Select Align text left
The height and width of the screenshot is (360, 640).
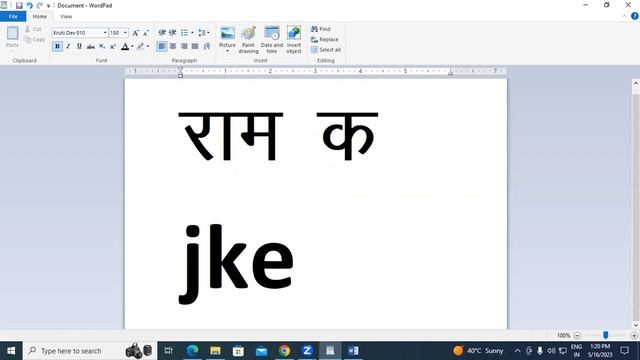162,47
